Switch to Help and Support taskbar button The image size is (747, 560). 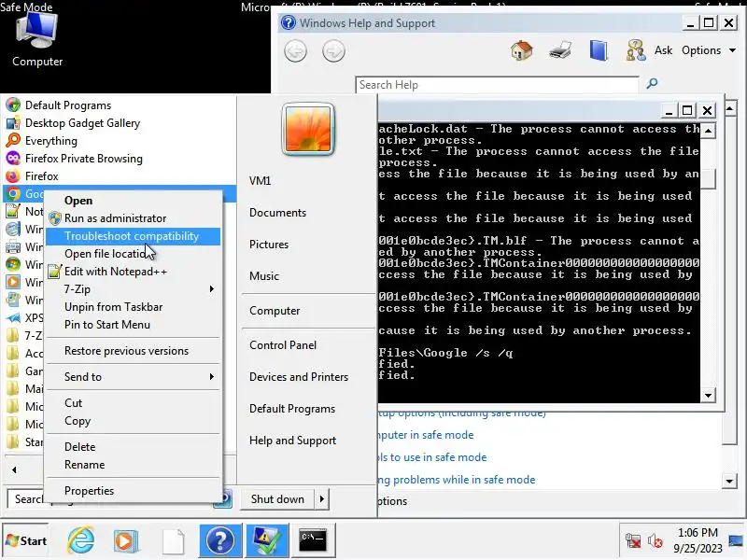pos(220,540)
